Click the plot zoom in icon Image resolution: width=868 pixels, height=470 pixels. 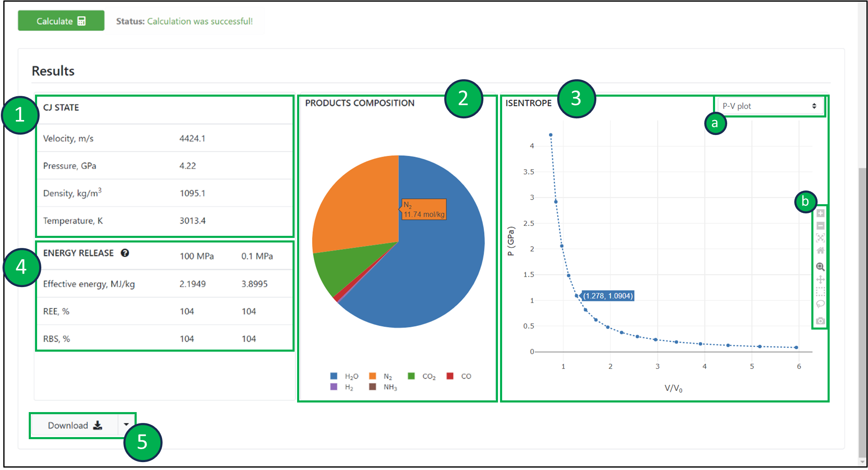[x=820, y=213]
